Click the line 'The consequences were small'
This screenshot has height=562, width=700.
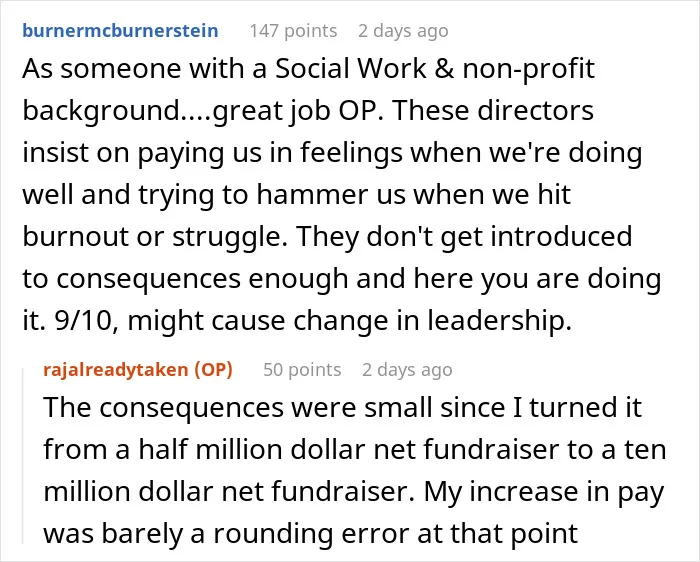click(342, 408)
